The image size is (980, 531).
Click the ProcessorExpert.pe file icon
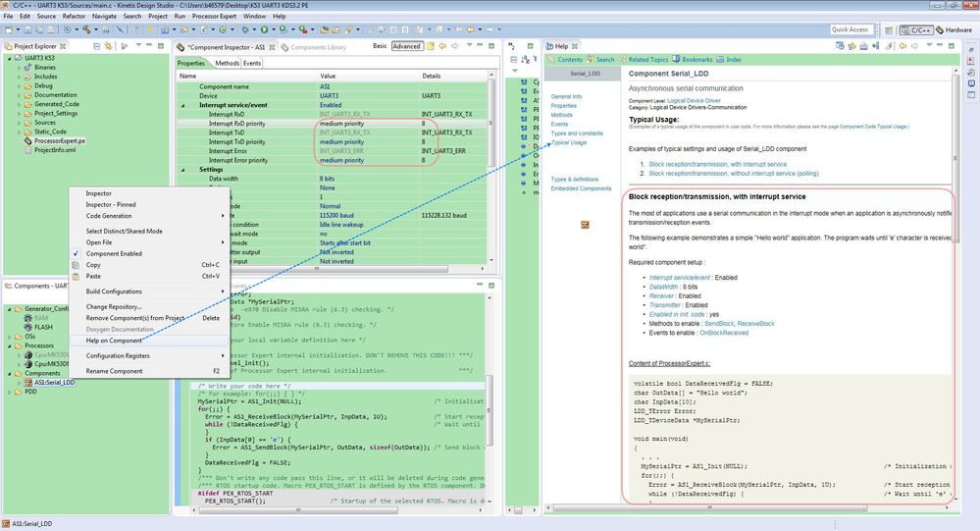tap(27, 140)
